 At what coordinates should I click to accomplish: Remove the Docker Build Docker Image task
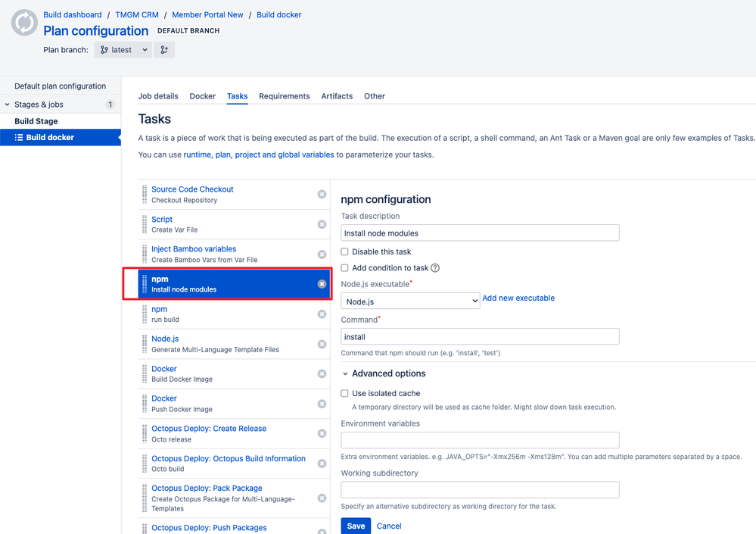point(322,374)
